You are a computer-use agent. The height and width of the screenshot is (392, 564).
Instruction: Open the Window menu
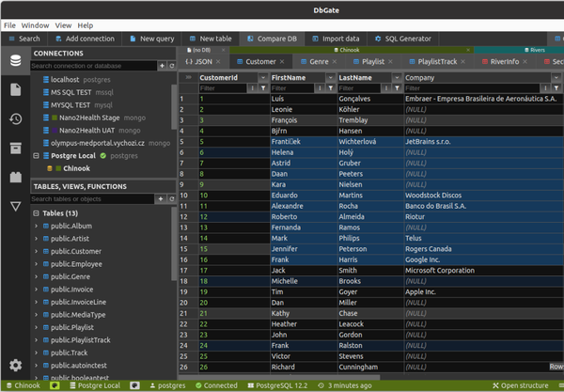click(35, 25)
